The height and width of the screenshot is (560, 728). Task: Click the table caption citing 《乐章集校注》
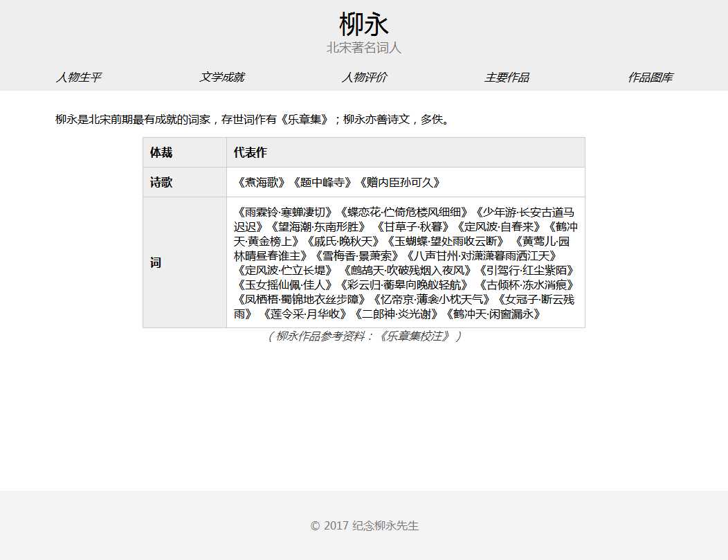[x=364, y=336]
